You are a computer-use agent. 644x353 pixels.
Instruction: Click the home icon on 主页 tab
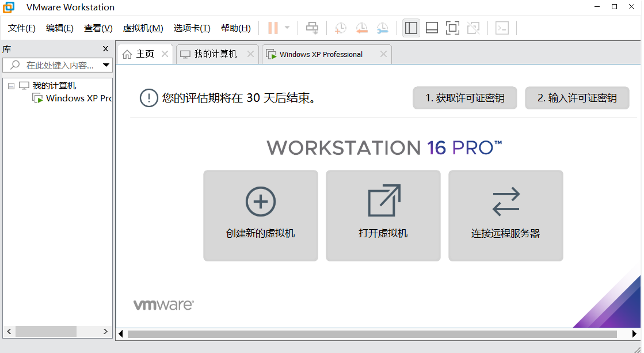[127, 54]
